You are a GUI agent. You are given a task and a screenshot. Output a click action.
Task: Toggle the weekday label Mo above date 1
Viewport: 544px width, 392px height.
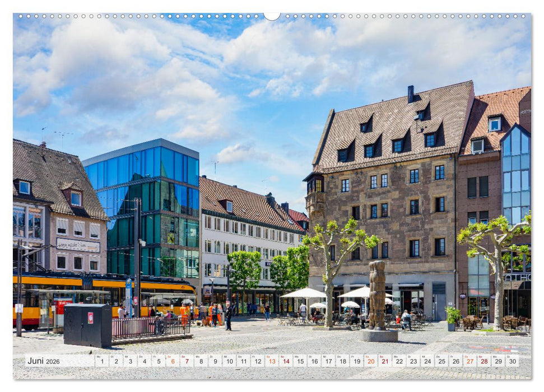98,357
